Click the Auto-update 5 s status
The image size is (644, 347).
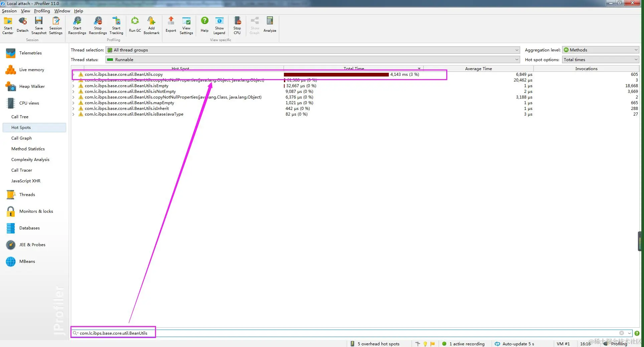click(514, 344)
